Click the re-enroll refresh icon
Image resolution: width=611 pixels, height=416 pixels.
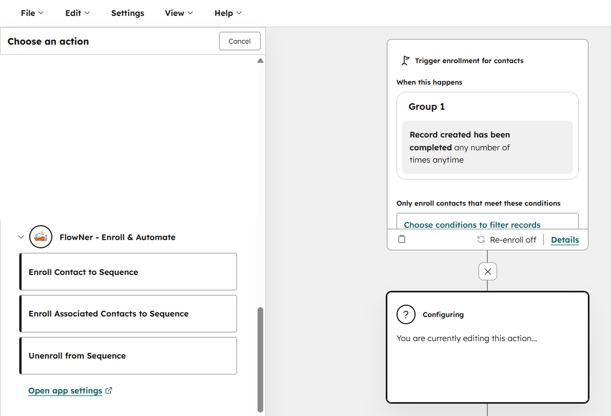point(481,240)
